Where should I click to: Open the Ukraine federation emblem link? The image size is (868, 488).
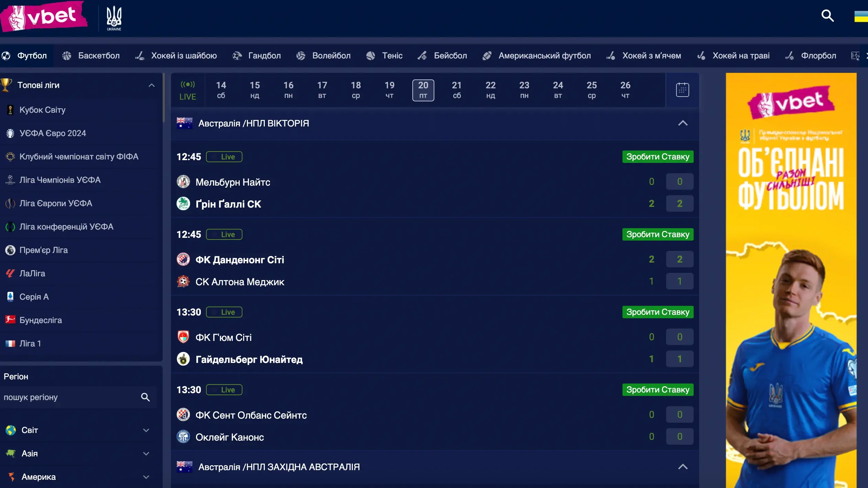tap(113, 17)
